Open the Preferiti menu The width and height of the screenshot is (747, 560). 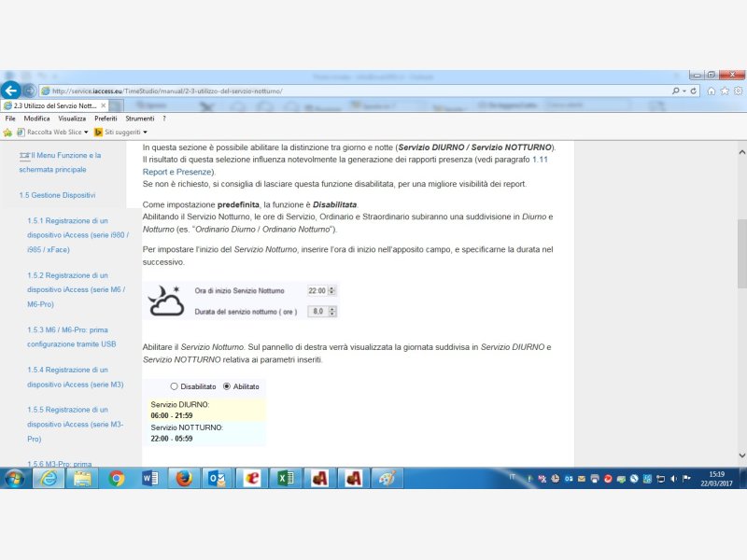pos(105,119)
